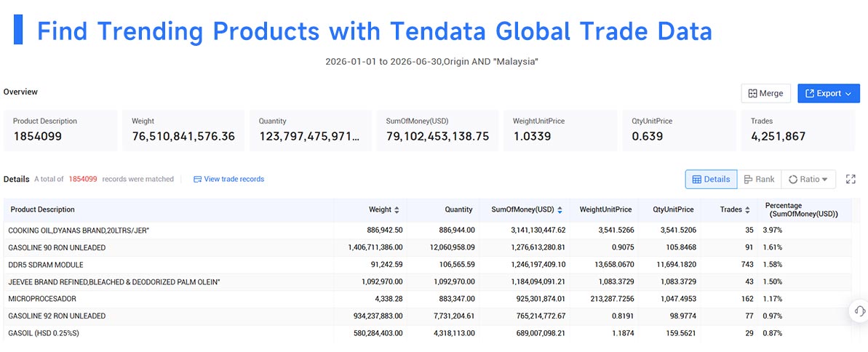The height and width of the screenshot is (352, 868).
Task: Sort table by Trades column arrows
Action: [747, 210]
